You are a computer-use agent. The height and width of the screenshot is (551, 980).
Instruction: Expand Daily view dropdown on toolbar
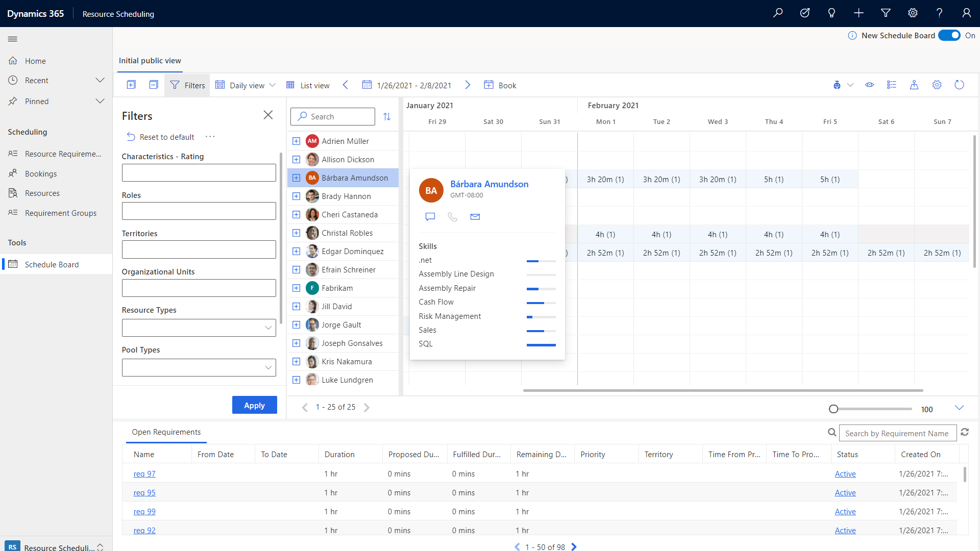[x=273, y=85]
